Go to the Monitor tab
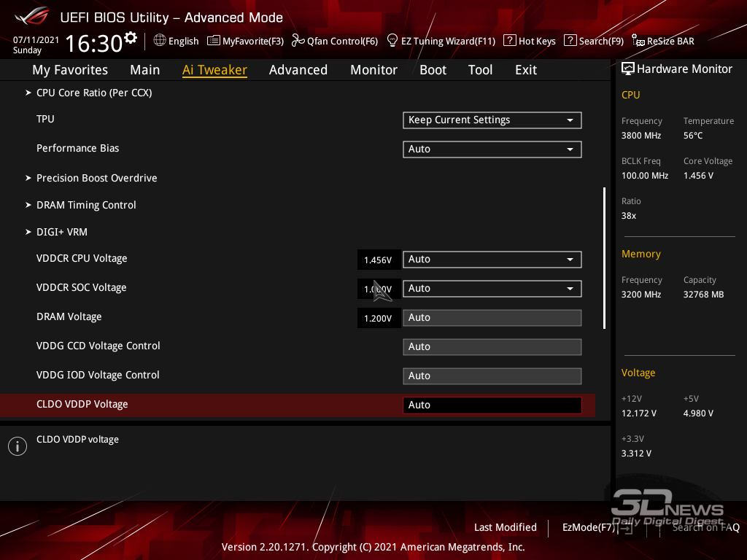 click(x=374, y=70)
